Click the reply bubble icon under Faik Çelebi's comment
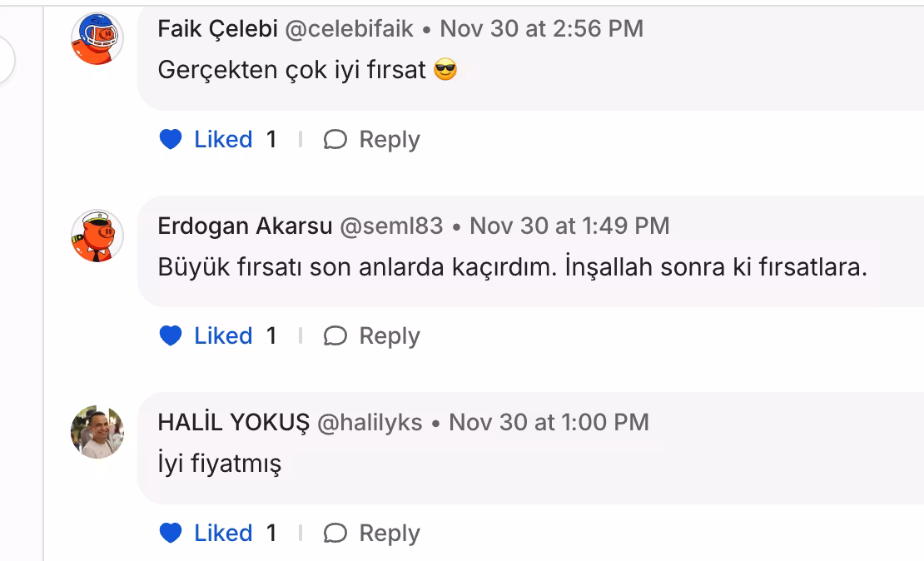 [x=335, y=140]
